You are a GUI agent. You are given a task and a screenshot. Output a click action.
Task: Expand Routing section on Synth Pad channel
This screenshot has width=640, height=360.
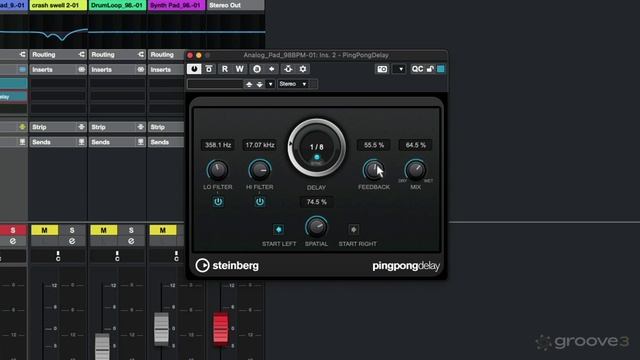coord(166,54)
